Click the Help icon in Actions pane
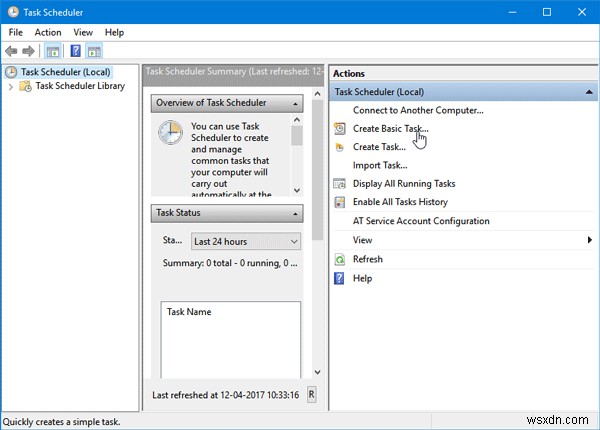 pos(339,279)
